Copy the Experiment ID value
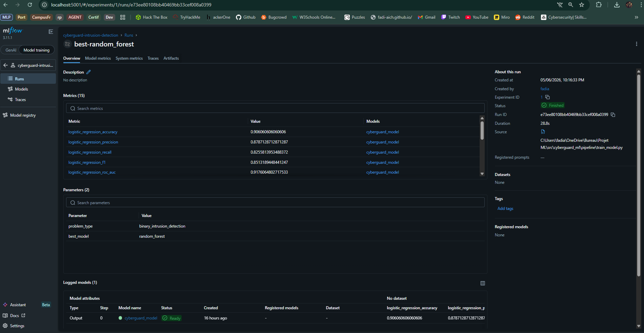Screen dimensions: 644x333 coord(547,97)
